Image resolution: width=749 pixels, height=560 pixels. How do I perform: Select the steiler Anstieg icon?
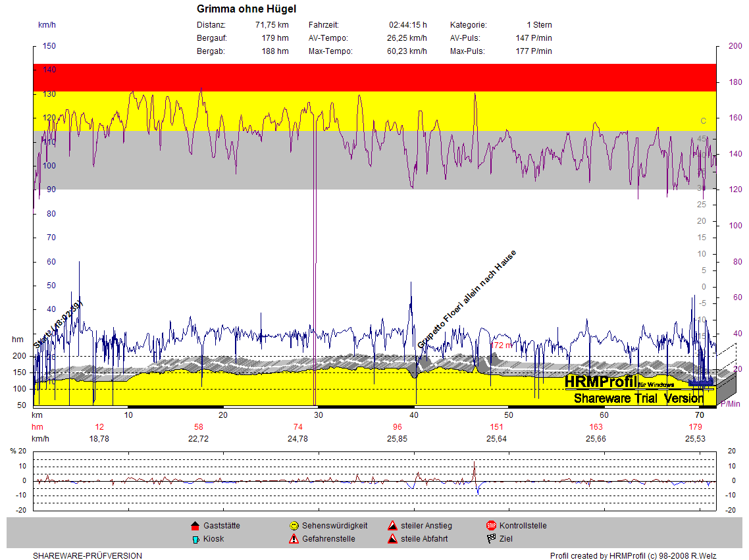tap(392, 526)
